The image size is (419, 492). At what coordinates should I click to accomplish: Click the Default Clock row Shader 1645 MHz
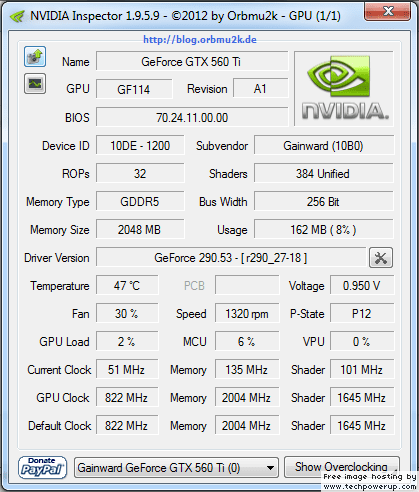[362, 425]
